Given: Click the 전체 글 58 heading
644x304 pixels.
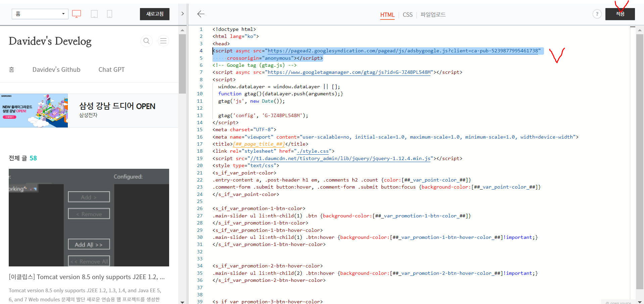Looking at the screenshot, I should coord(23,158).
